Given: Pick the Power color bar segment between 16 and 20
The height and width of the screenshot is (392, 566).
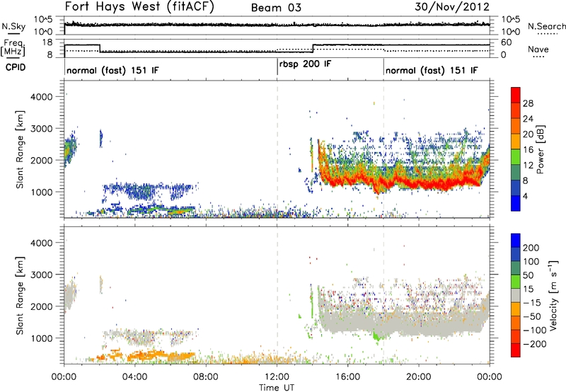Looking at the screenshot, I should click(516, 142).
